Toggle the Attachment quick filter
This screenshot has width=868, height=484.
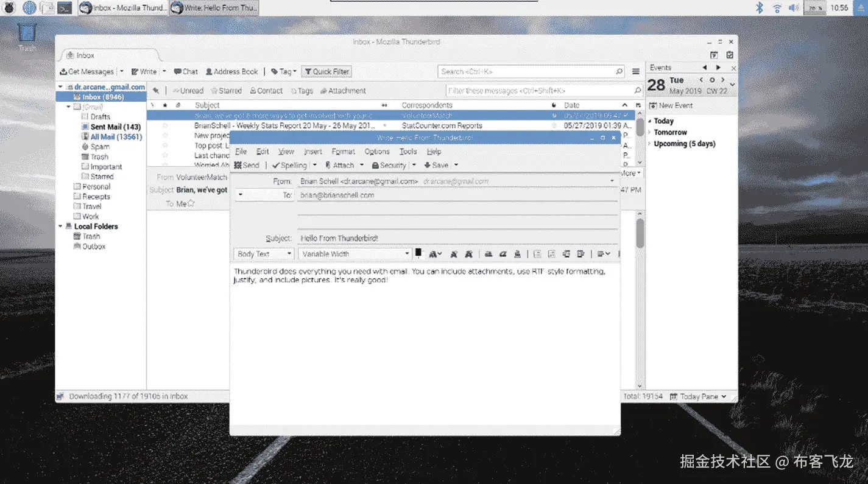[343, 91]
